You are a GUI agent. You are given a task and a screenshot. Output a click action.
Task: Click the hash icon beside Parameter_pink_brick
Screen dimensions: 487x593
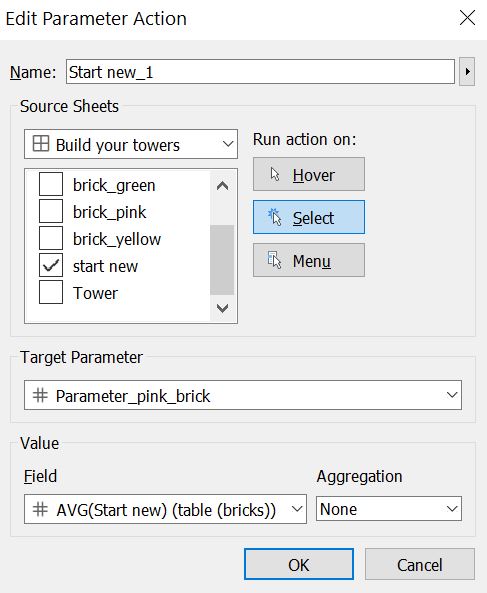pos(40,396)
